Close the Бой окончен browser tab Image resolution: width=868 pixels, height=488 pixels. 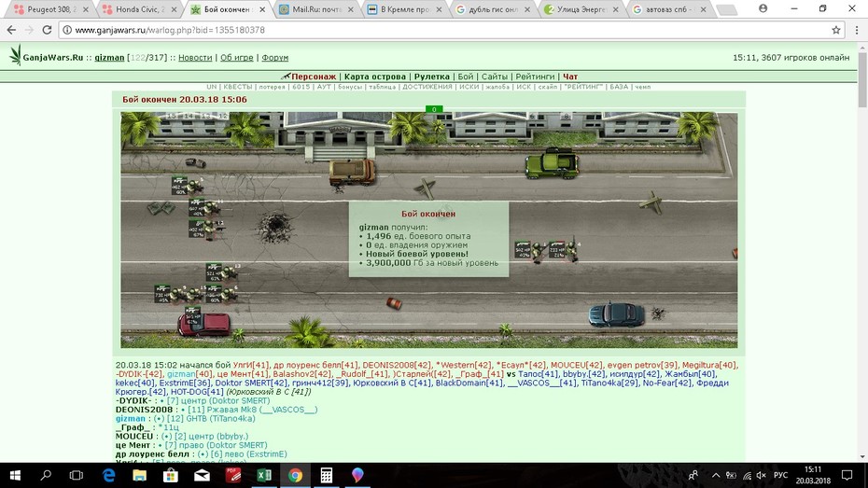tap(262, 10)
